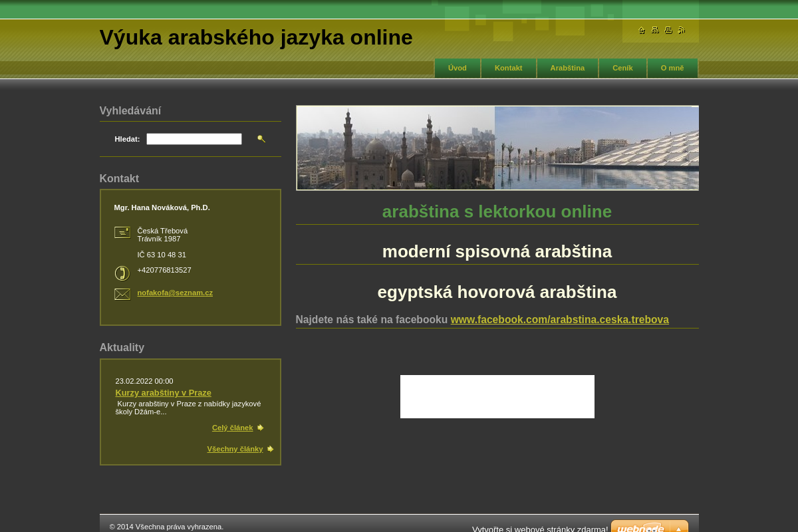The height and width of the screenshot is (532, 798).
Task: Open the sitemap icon in the header
Action: pyautogui.click(x=654, y=30)
